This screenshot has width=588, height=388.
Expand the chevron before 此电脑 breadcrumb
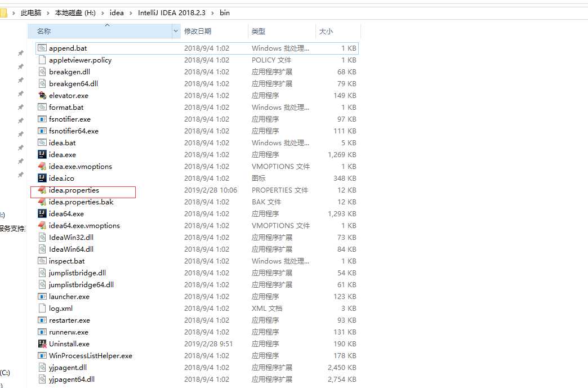point(14,13)
